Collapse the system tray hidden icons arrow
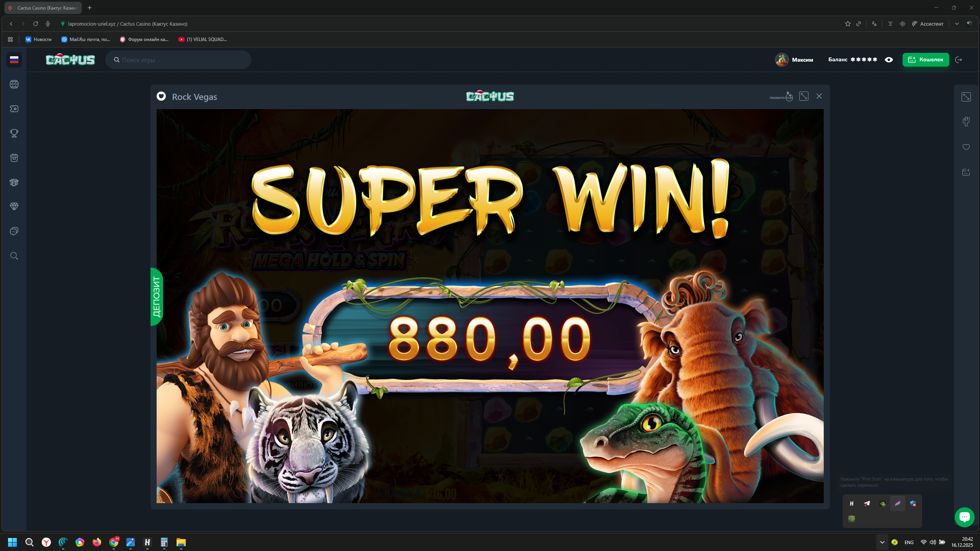 [882, 542]
